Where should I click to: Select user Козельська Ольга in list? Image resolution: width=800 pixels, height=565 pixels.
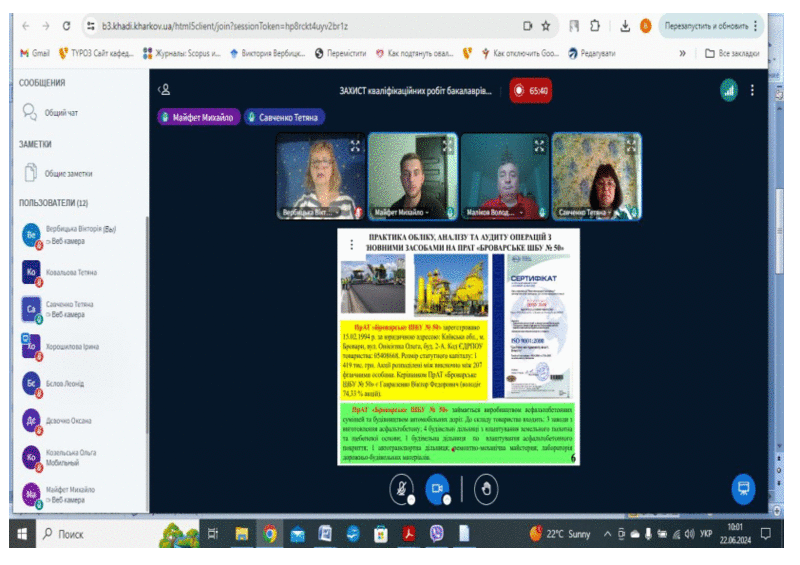click(x=82, y=458)
